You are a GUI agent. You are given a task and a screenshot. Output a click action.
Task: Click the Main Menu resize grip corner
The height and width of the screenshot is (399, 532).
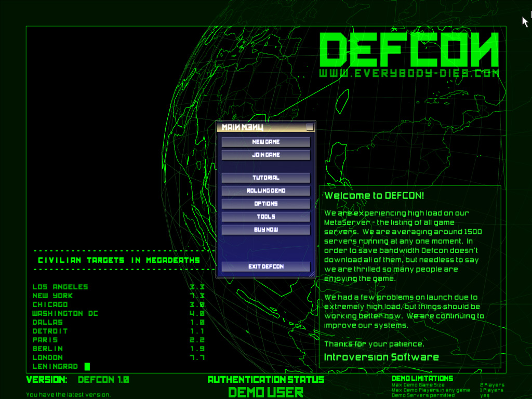tap(312, 274)
